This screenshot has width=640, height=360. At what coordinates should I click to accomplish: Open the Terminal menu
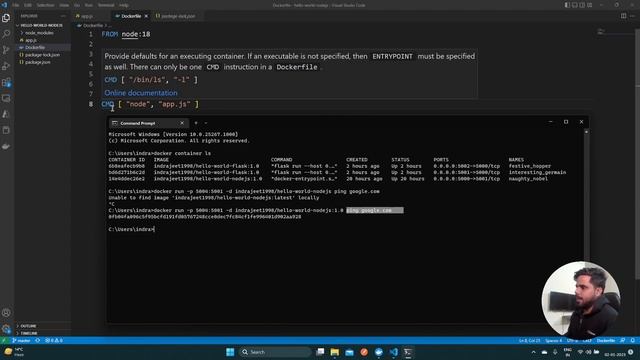coord(106,5)
